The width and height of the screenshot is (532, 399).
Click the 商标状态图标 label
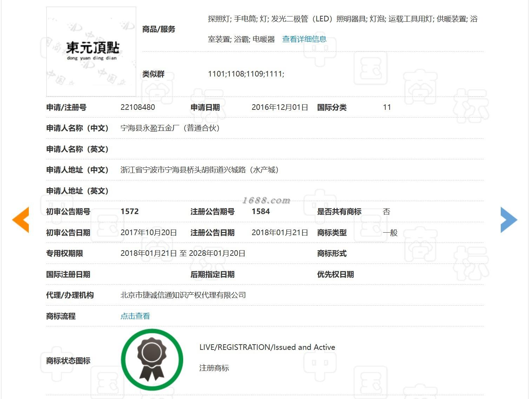pos(68,361)
